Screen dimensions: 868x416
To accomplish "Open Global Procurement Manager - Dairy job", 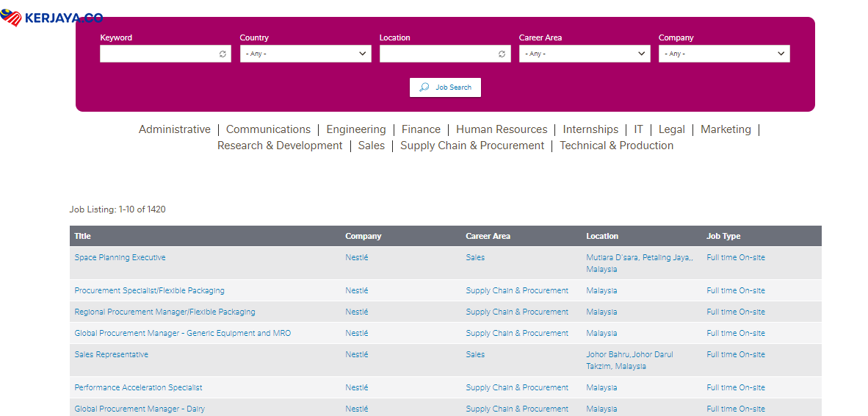I will point(140,409).
